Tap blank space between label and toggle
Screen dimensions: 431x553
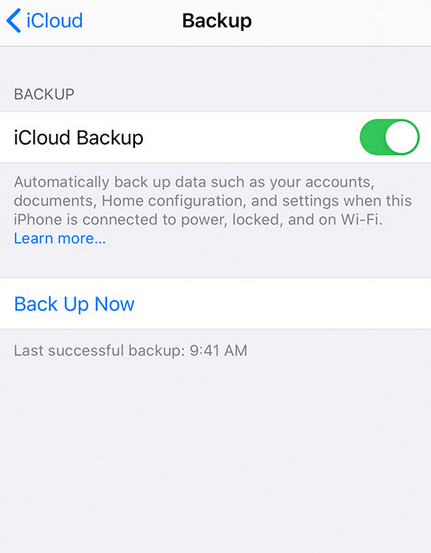[251, 138]
